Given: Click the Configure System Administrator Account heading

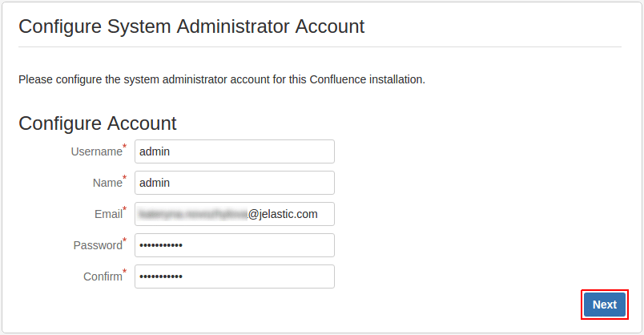Looking at the screenshot, I should 191,26.
